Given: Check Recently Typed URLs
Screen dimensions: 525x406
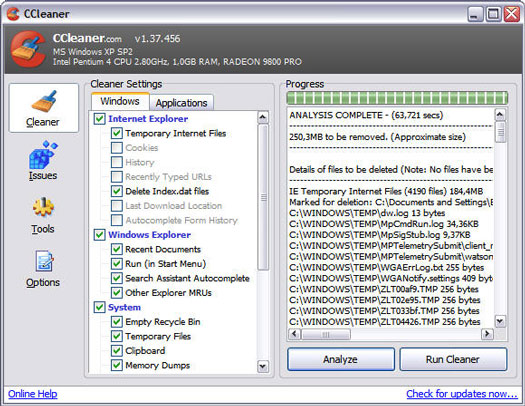Looking at the screenshot, I should coord(117,177).
